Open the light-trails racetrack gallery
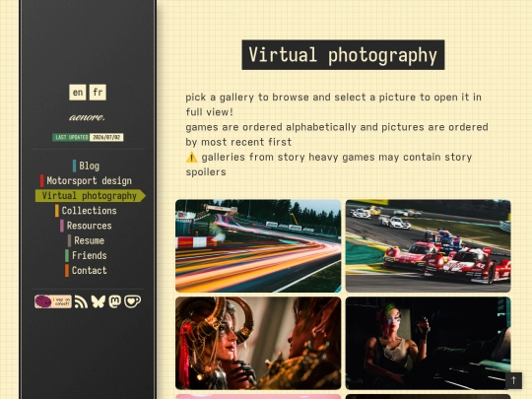Viewport: 532px width, 399px height. tap(258, 246)
